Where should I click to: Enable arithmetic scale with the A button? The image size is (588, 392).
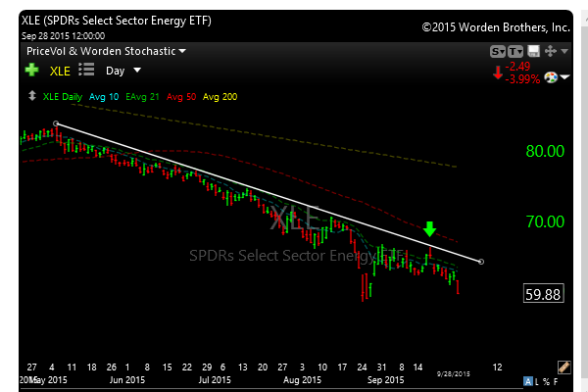point(527,380)
